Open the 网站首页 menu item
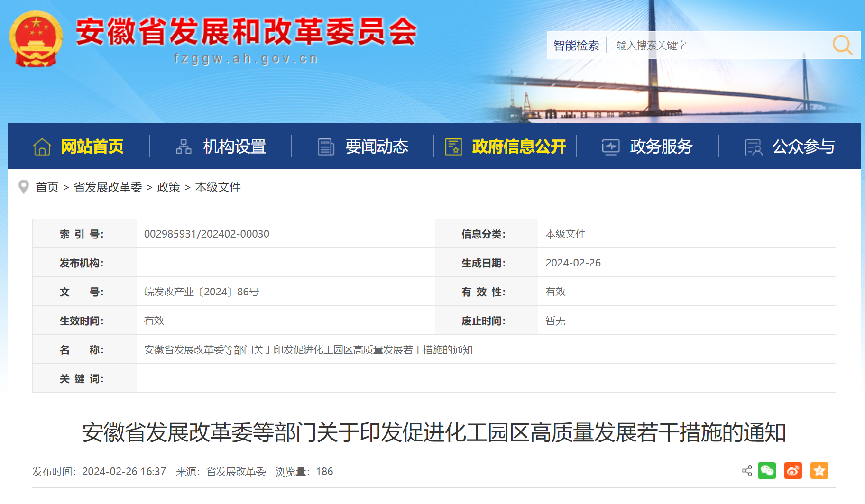This screenshot has width=865, height=504. coord(92,147)
